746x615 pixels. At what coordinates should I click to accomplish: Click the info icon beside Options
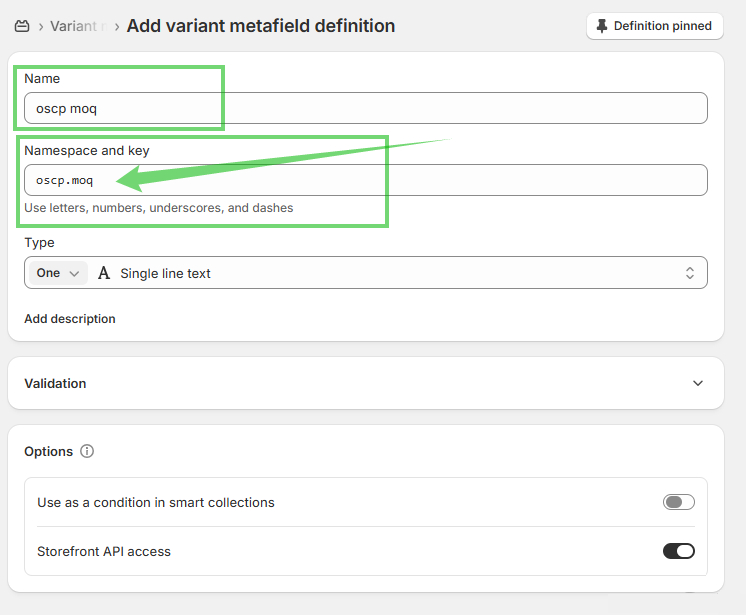pyautogui.click(x=87, y=451)
